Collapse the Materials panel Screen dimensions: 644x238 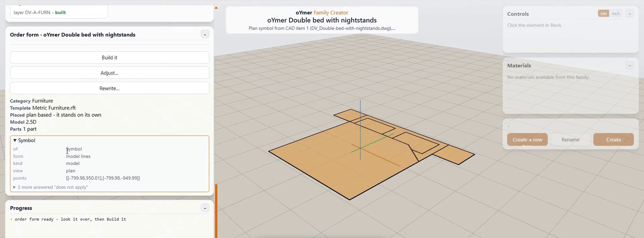point(630,66)
